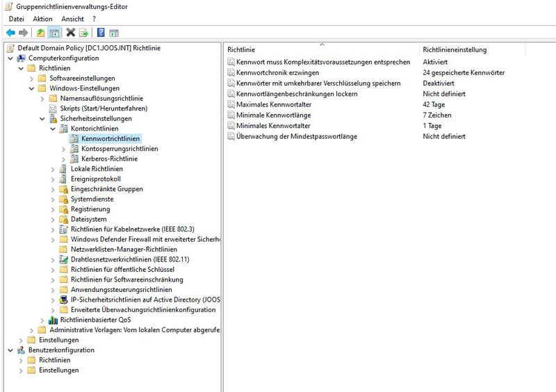This screenshot has width=556, height=392.
Task: Click the Help question mark icon
Action: tap(101, 33)
